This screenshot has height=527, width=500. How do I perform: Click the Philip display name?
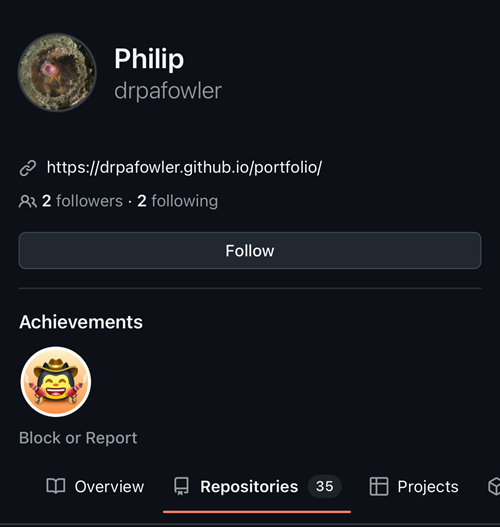pos(149,58)
